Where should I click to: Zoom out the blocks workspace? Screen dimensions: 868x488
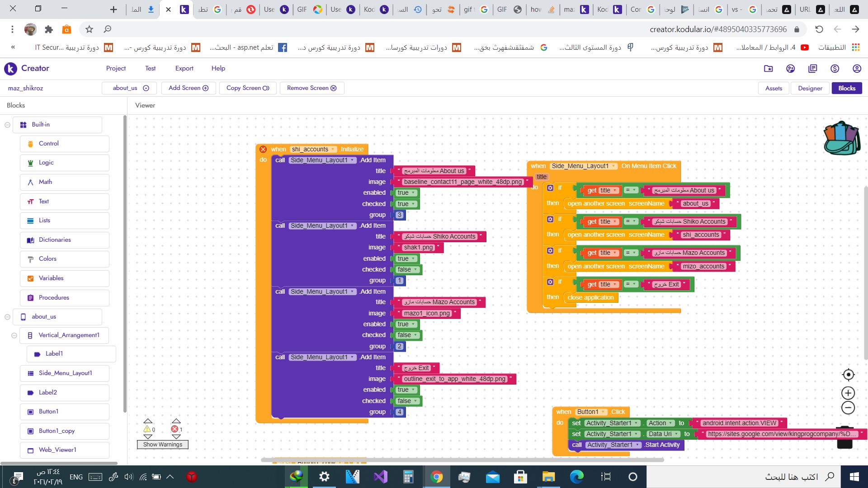848,408
